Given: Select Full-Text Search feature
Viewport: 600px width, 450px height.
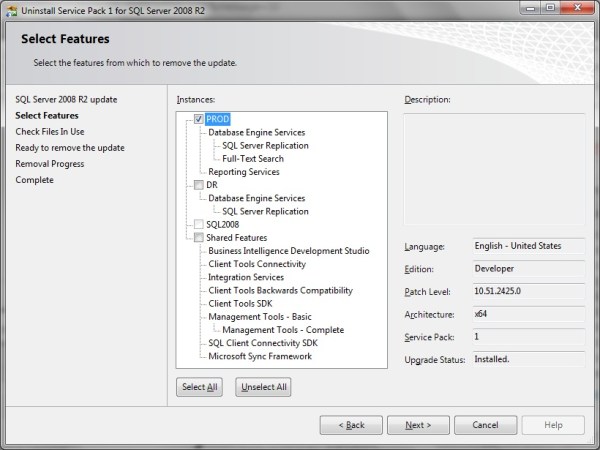Looking at the screenshot, I should point(252,159).
